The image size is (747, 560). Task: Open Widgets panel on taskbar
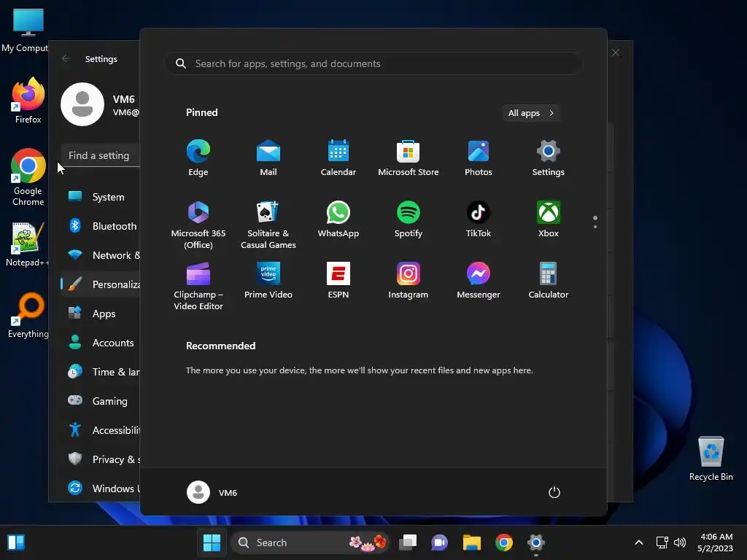[x=16, y=542]
